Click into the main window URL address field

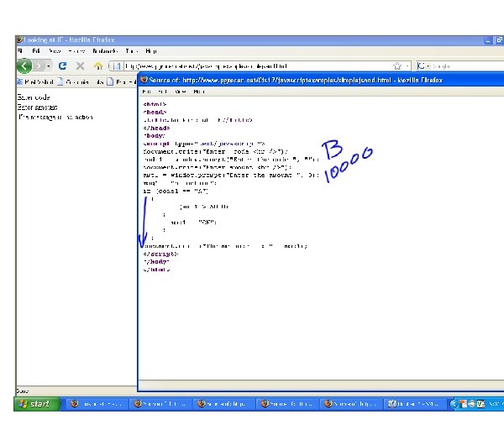(x=257, y=66)
